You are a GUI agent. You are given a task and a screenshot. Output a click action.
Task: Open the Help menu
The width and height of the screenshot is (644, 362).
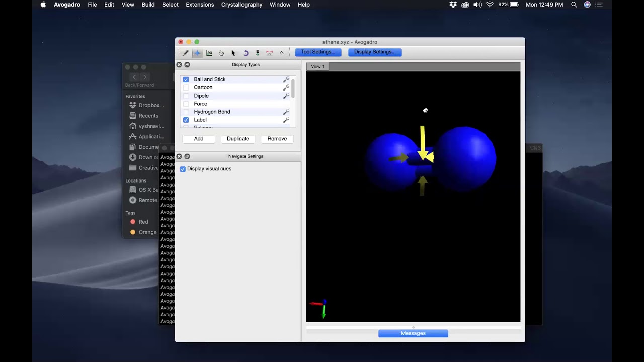pos(303,5)
